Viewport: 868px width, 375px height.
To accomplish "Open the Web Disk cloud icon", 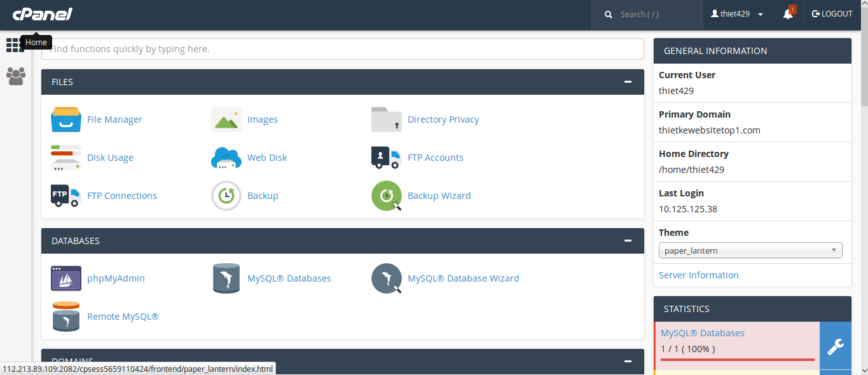I will (226, 158).
